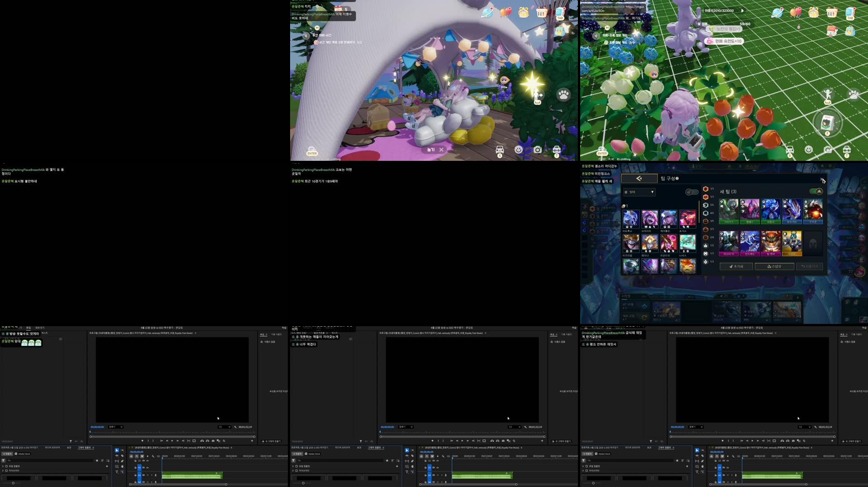Image resolution: width=868 pixels, height=487 pixels.
Task: Click the 스냅샷 button in TFT planner
Action: tap(774, 266)
